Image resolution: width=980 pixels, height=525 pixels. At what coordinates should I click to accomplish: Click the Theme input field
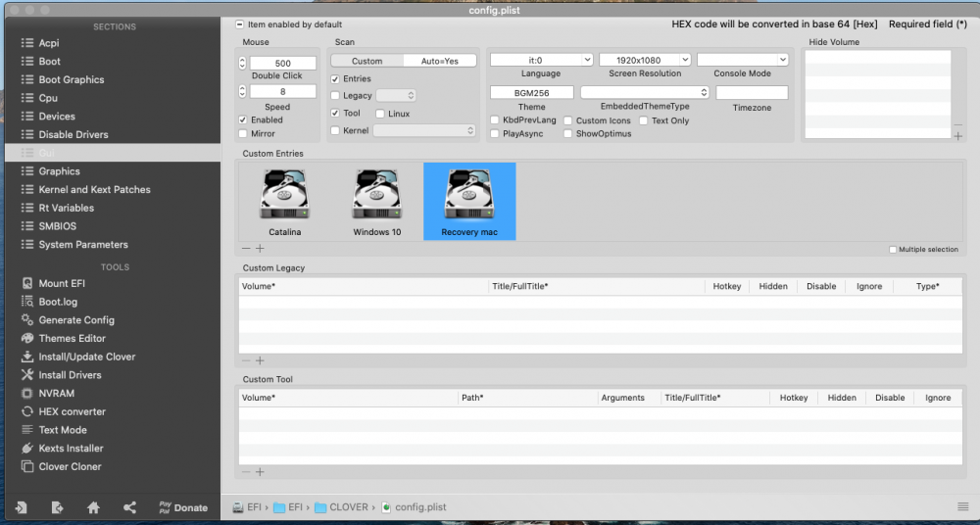tap(532, 92)
